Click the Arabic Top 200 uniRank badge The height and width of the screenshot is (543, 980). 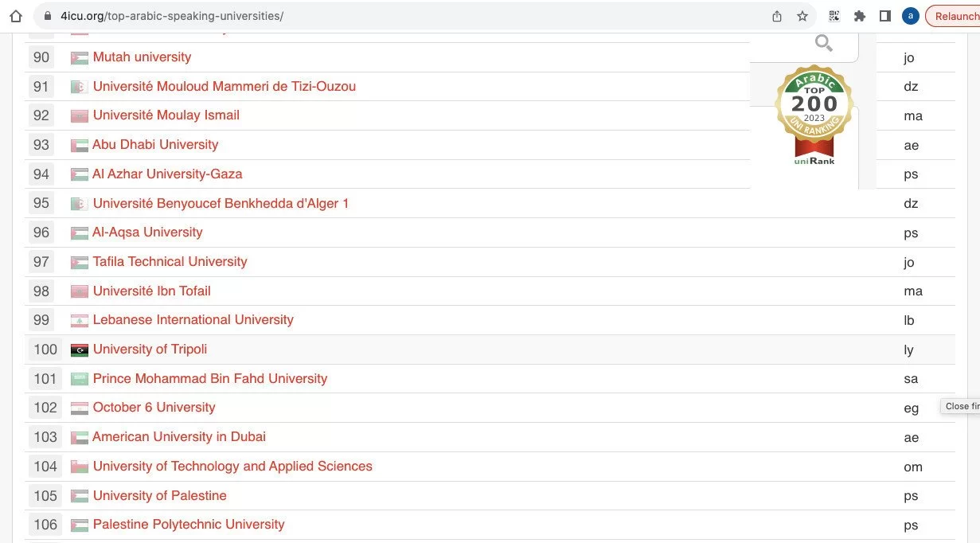point(814,115)
